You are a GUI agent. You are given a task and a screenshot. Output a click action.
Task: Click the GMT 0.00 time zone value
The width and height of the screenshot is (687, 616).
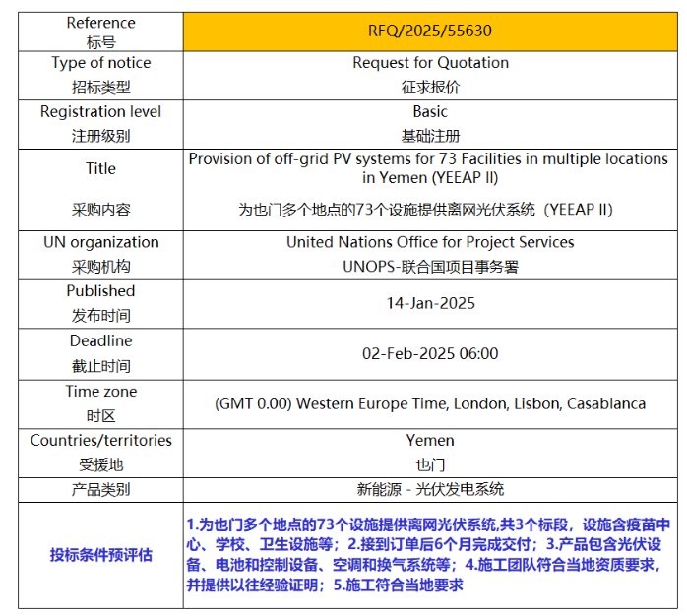430,403
